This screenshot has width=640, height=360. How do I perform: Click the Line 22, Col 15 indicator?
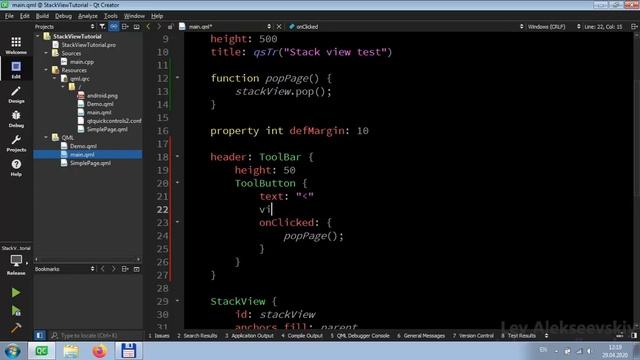(x=603, y=27)
